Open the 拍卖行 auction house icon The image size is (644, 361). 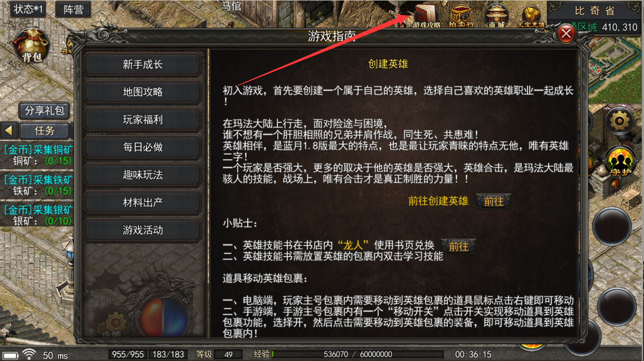(x=461, y=16)
